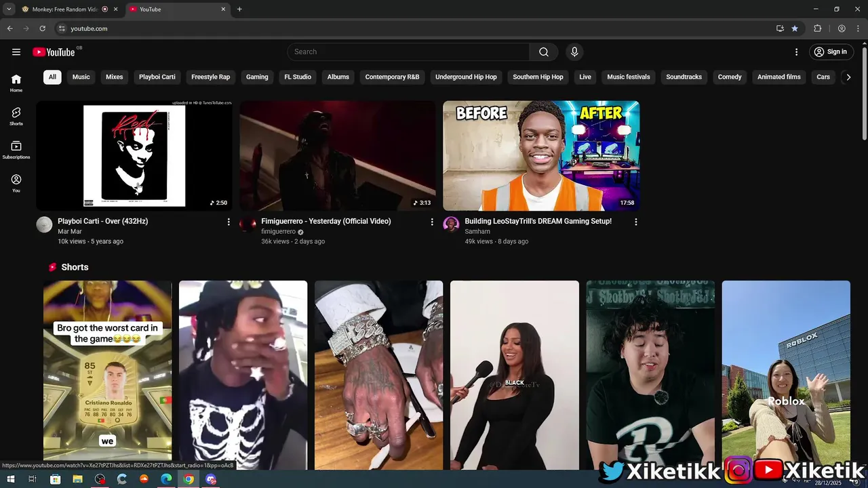Select the Cars filter chip
868x488 pixels.
pyautogui.click(x=823, y=77)
